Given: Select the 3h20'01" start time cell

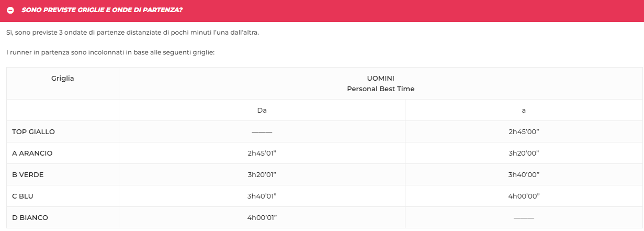Looking at the screenshot, I should point(262,174).
